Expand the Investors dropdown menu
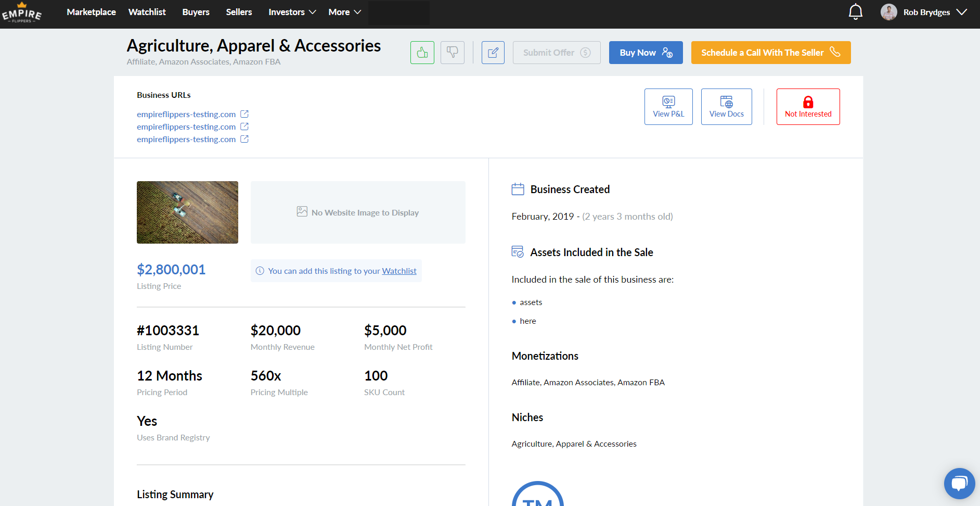The height and width of the screenshot is (506, 980). (x=292, y=12)
